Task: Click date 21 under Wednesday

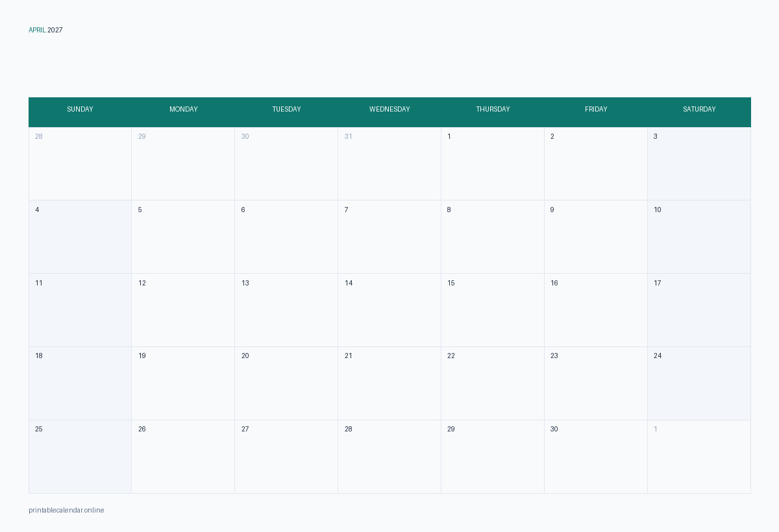Action: pos(349,356)
